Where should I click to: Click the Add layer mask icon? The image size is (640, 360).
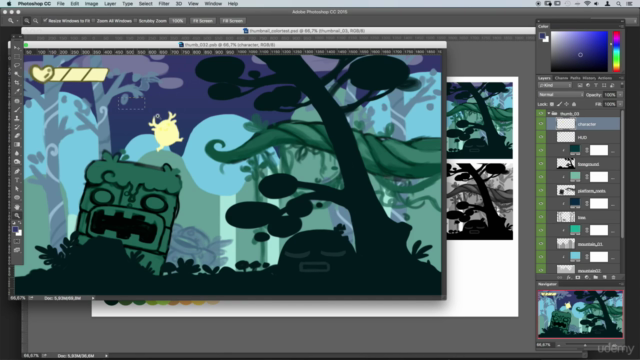(x=578, y=278)
